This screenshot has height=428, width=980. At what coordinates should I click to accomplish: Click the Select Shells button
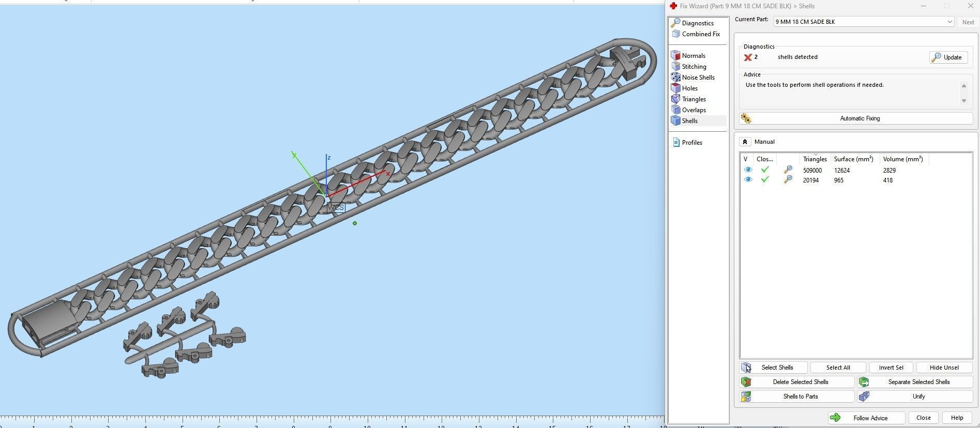tap(774, 368)
